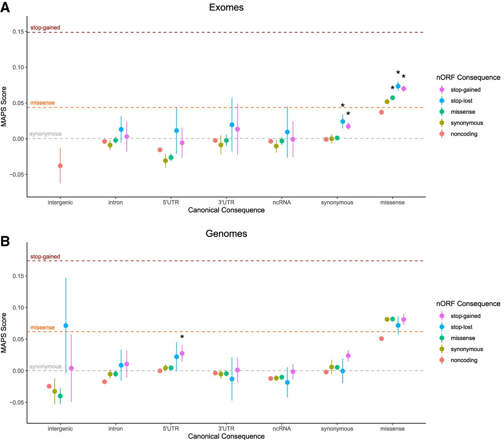
Task: Click the 5'UTR x-axis label in Genomes
Action: pyautogui.click(x=171, y=429)
